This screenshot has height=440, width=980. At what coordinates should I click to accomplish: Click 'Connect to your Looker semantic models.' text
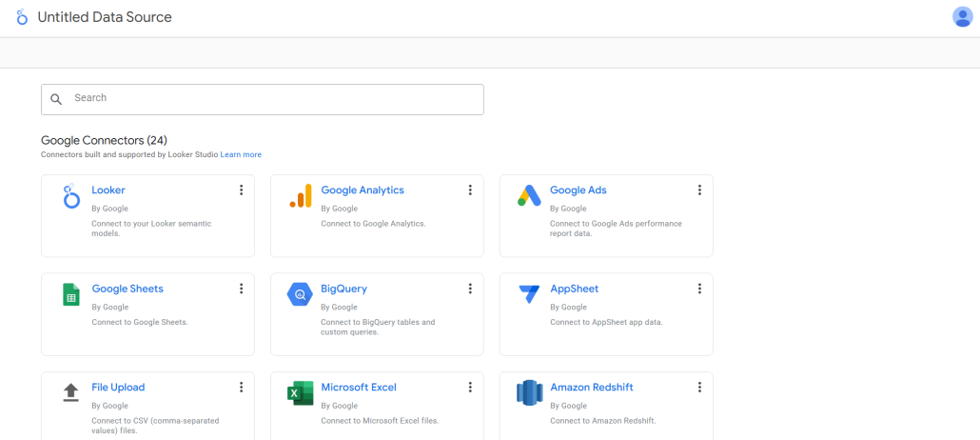[x=152, y=229]
